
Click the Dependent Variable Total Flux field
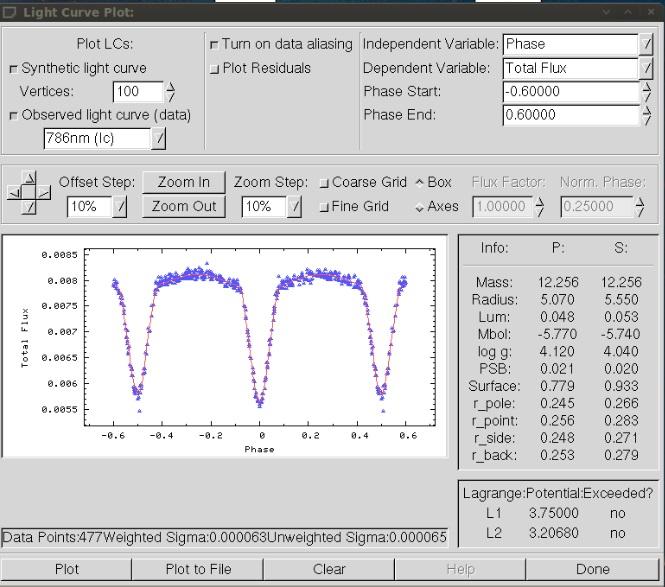(x=570, y=68)
